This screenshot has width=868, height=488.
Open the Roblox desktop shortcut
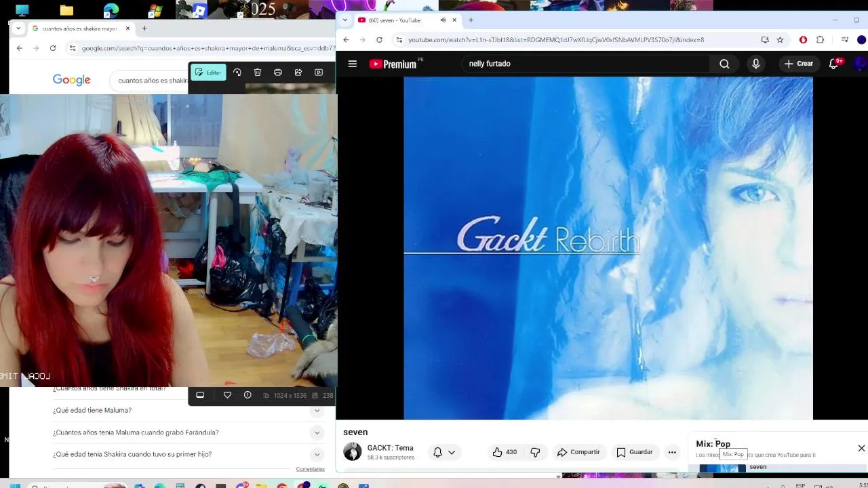tap(199, 9)
